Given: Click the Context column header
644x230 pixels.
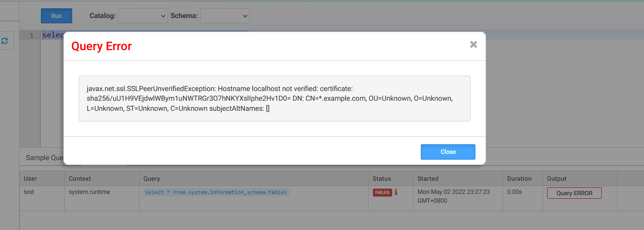Looking at the screenshot, I should tap(80, 179).
